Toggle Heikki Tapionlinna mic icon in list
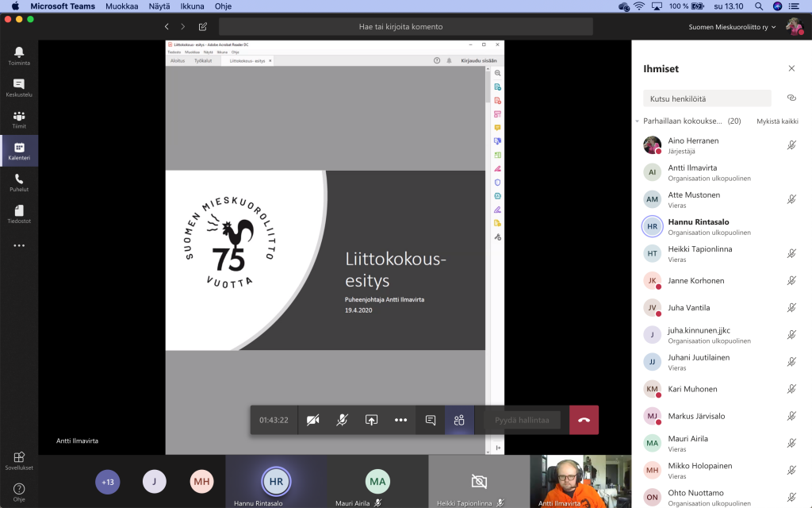Screen dimensions: 812x508 point(791,253)
